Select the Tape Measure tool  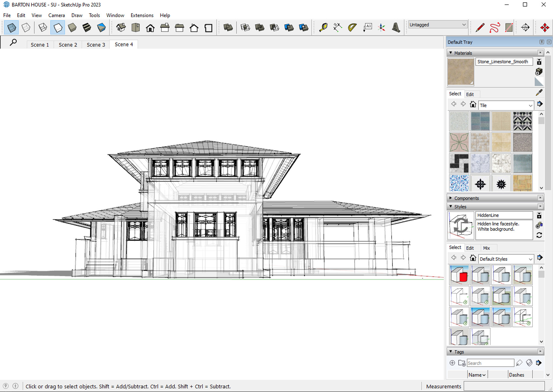point(323,27)
